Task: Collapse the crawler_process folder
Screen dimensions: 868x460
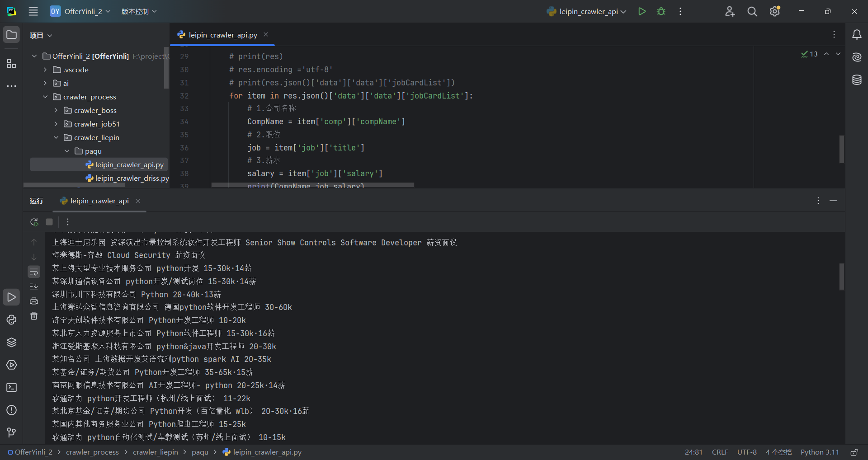Action: click(x=45, y=97)
